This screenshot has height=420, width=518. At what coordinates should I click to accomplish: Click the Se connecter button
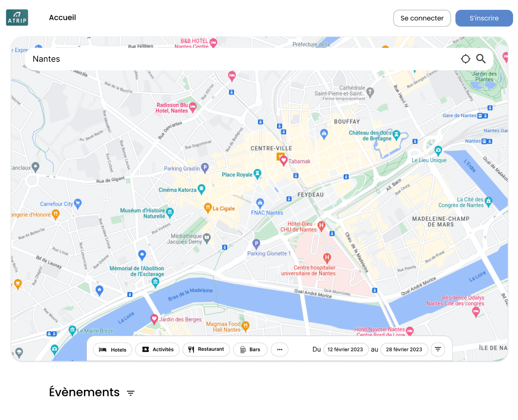click(x=422, y=18)
